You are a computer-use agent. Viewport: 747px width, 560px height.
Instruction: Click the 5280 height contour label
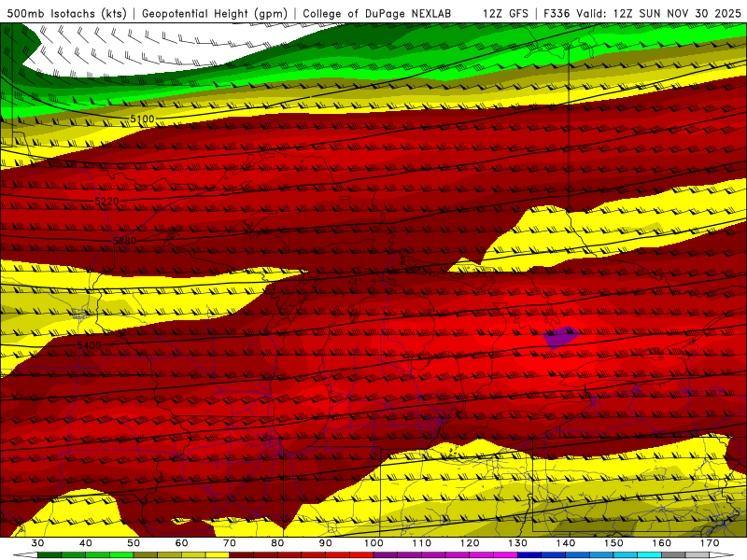[x=124, y=241]
